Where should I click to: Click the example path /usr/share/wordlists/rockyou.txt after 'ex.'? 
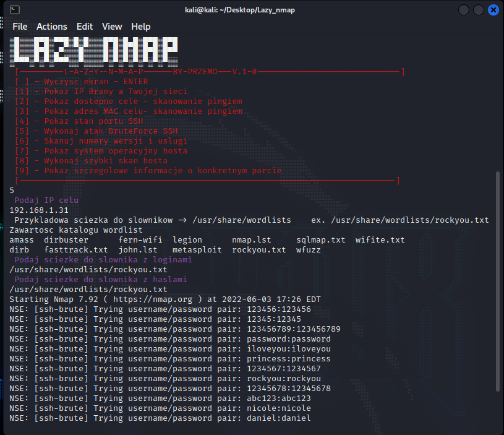pos(410,220)
